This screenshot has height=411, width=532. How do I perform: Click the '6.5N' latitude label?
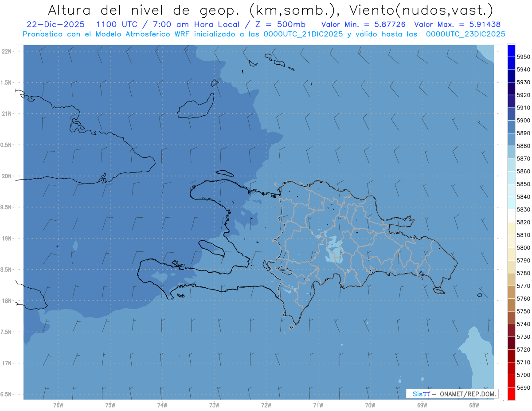[6, 394]
